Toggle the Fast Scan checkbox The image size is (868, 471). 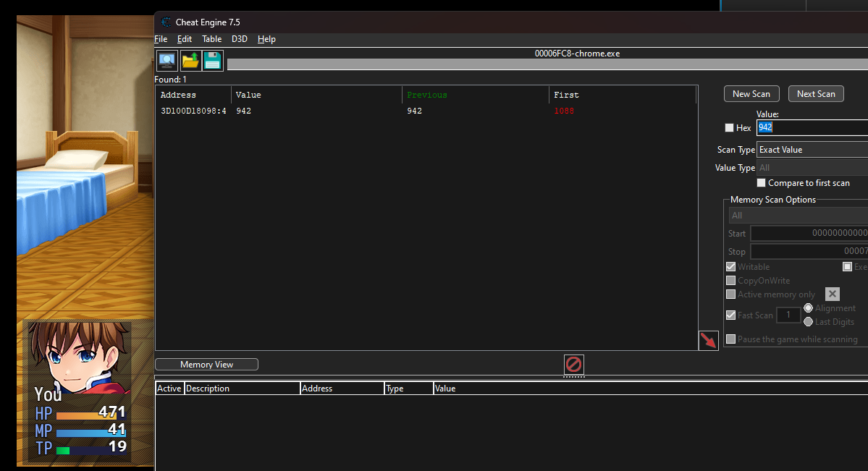point(730,315)
